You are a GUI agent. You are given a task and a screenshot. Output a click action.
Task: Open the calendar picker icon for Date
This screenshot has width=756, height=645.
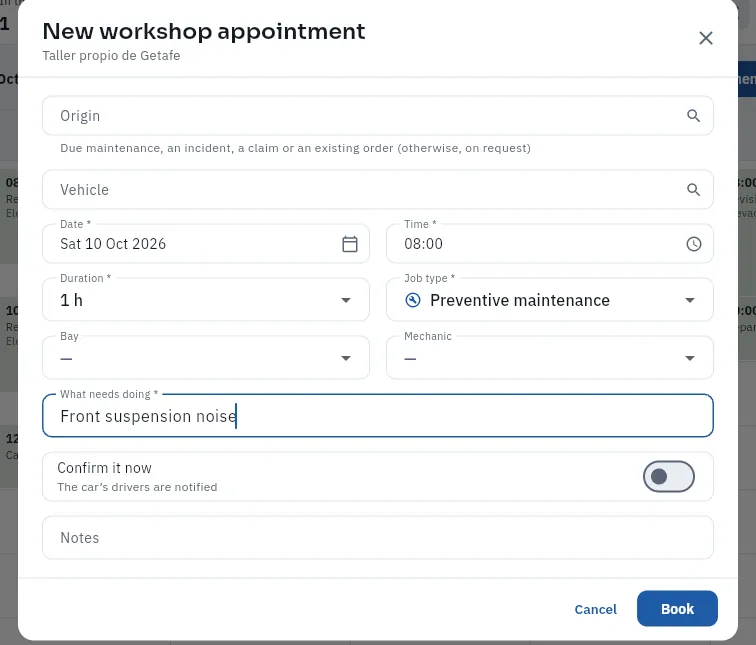pyautogui.click(x=350, y=244)
